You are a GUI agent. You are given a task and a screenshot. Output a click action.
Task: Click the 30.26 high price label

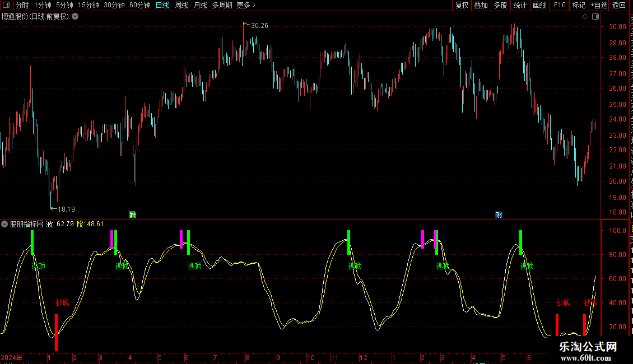tap(259, 26)
